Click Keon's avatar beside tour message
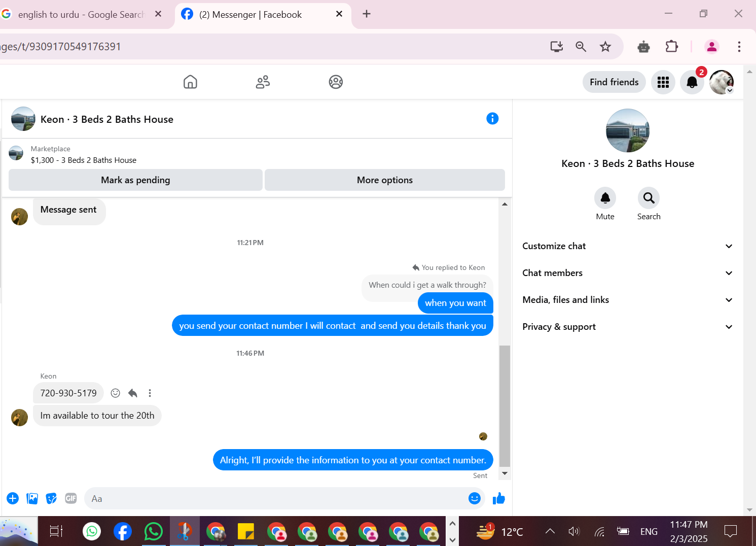 [19, 418]
